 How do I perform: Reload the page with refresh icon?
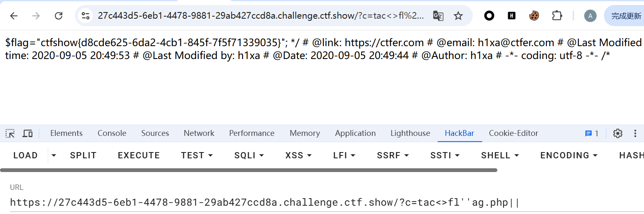(59, 16)
